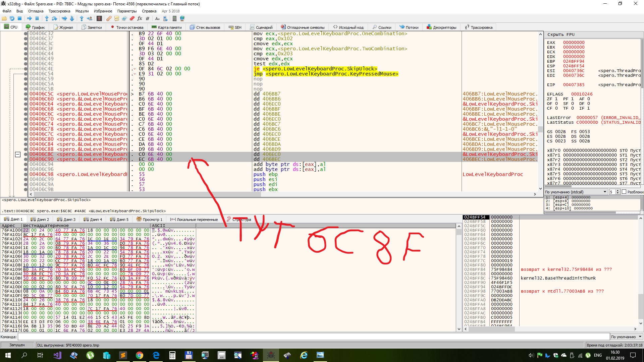Click the command input field
The width and height of the screenshot is (644, 362).
tap(313, 337)
